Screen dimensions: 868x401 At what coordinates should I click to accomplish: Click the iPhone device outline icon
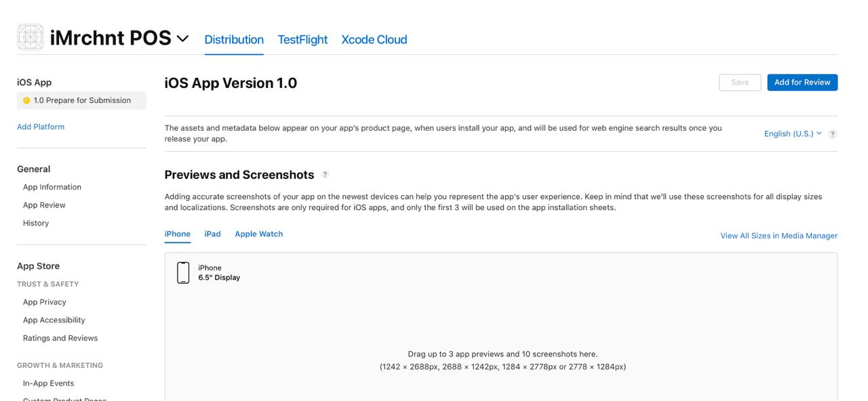pyautogui.click(x=183, y=273)
